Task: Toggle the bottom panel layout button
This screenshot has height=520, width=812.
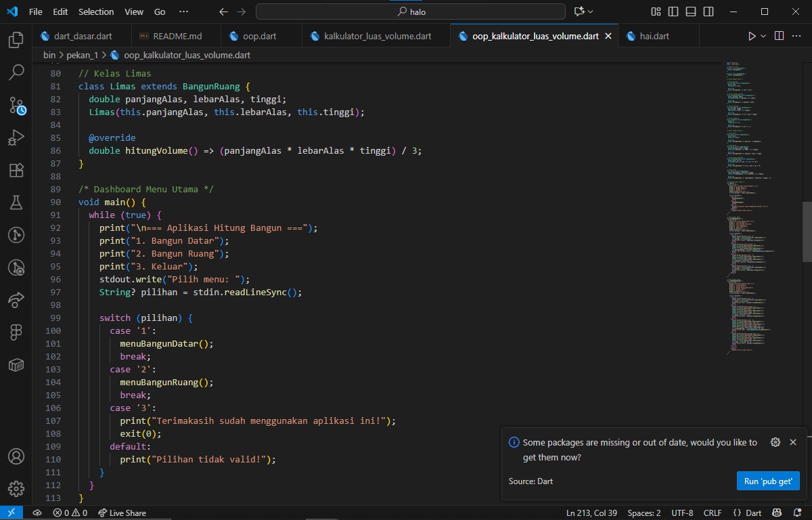Action: [691, 12]
